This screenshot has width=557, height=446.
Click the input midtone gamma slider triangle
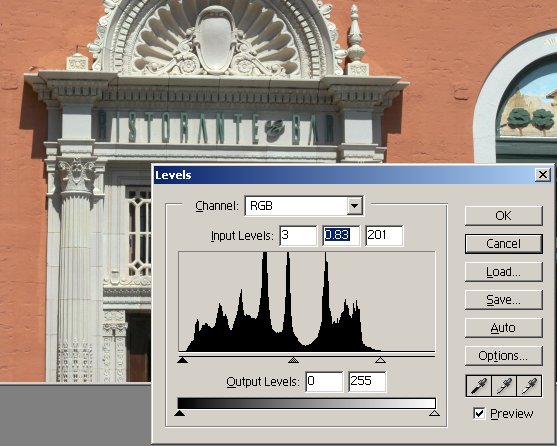[293, 360]
